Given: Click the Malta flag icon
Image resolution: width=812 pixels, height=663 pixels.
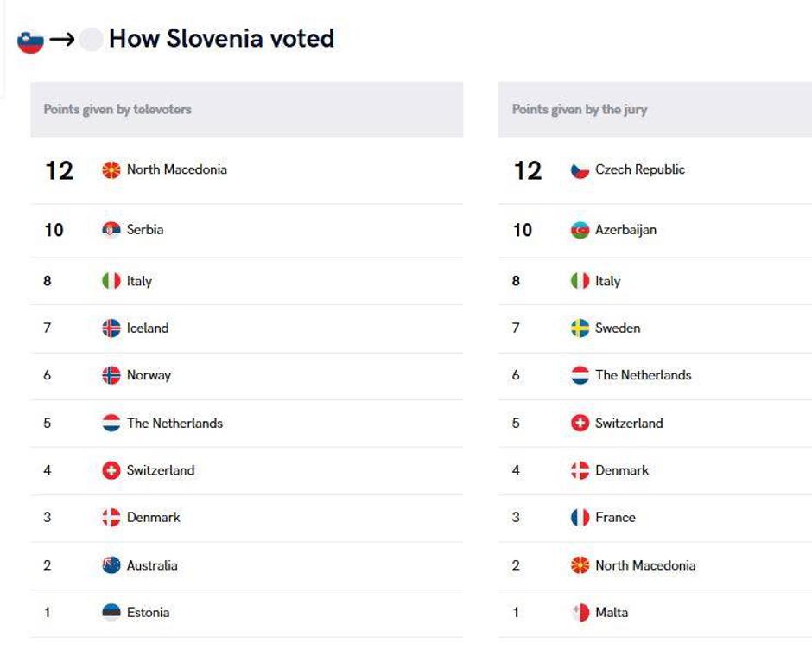Looking at the screenshot, I should tap(580, 613).
